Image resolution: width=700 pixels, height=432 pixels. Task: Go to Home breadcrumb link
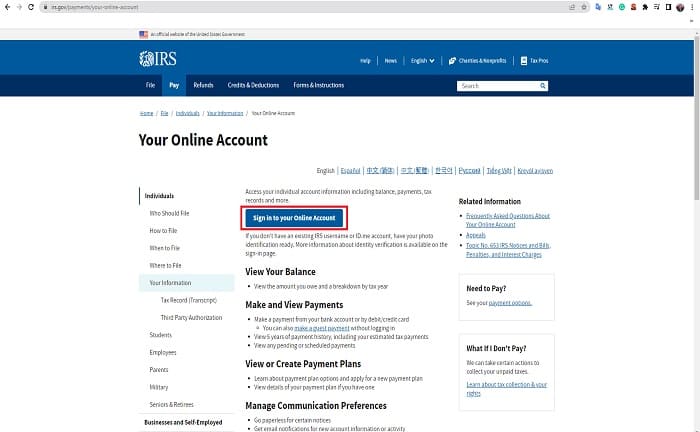click(146, 113)
